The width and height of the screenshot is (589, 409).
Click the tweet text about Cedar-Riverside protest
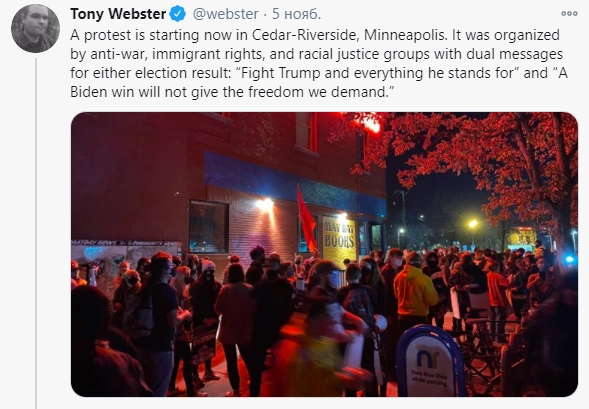(319, 63)
